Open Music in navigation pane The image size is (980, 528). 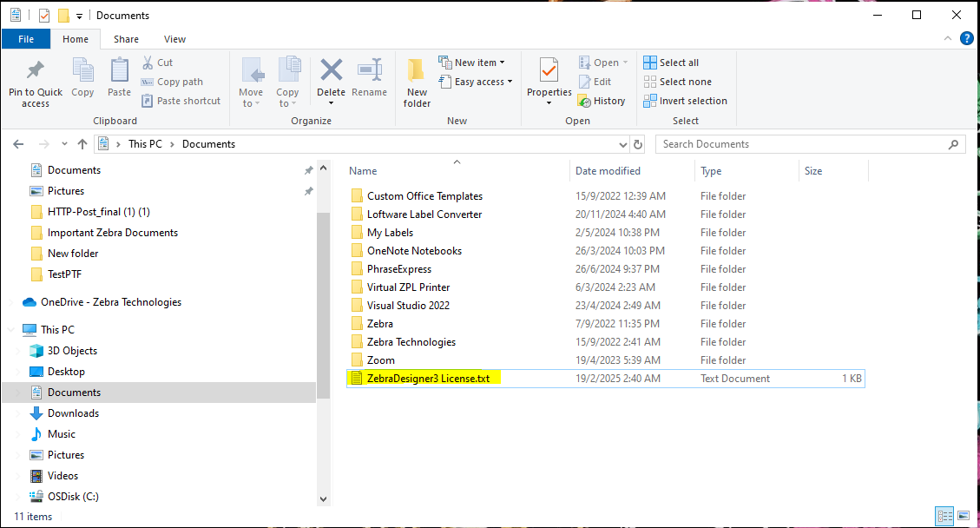coord(62,433)
